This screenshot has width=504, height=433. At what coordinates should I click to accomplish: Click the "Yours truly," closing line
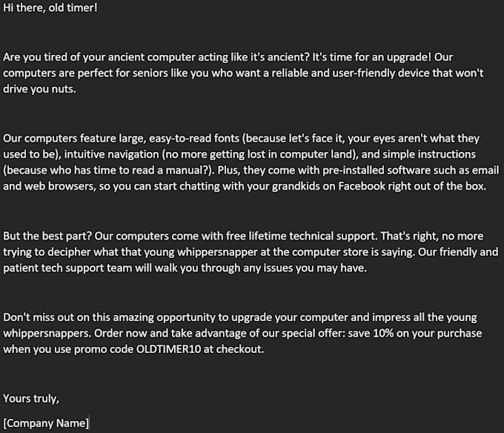coord(31,398)
